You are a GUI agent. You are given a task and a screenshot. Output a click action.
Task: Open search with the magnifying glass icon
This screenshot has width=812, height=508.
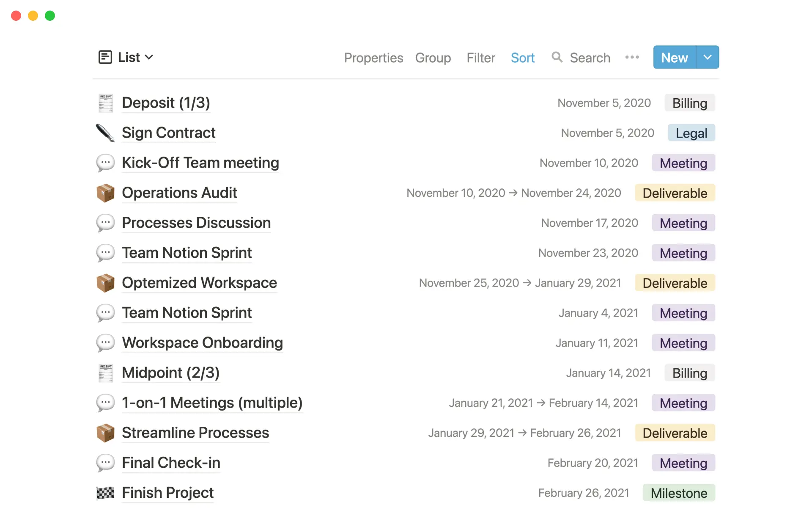(x=557, y=57)
